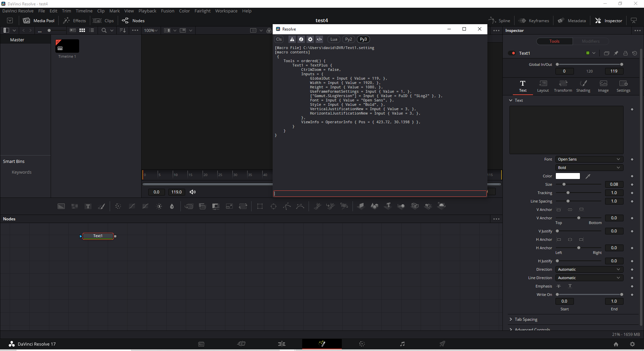Add a Transform node from the toolbar
This screenshot has width=644, height=351.
(243, 206)
